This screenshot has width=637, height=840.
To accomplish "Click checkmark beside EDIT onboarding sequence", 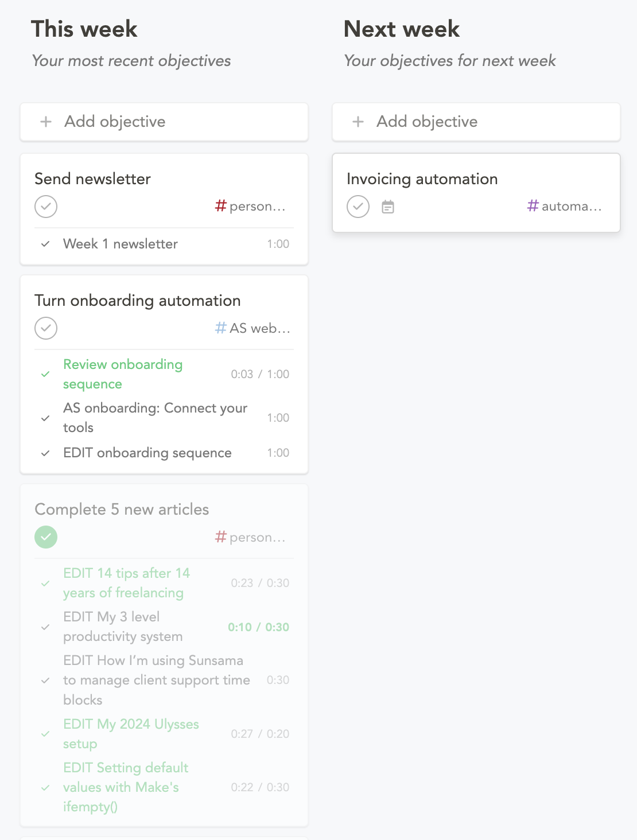I will click(x=45, y=453).
